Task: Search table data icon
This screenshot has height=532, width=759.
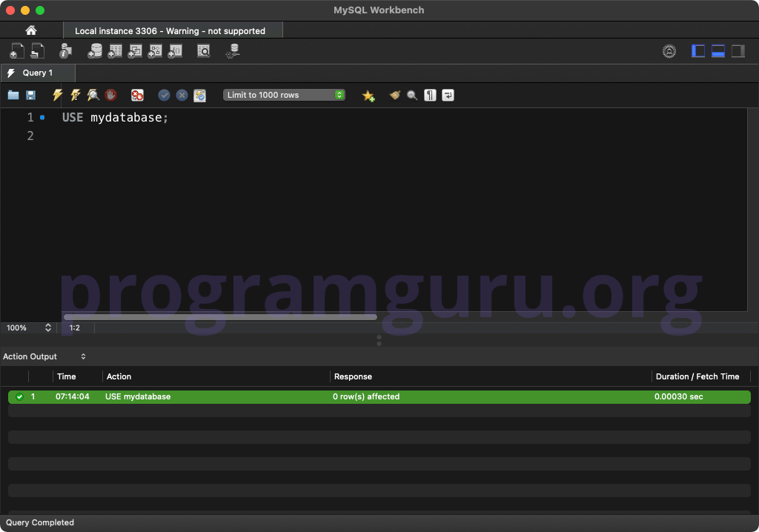Action: click(204, 51)
